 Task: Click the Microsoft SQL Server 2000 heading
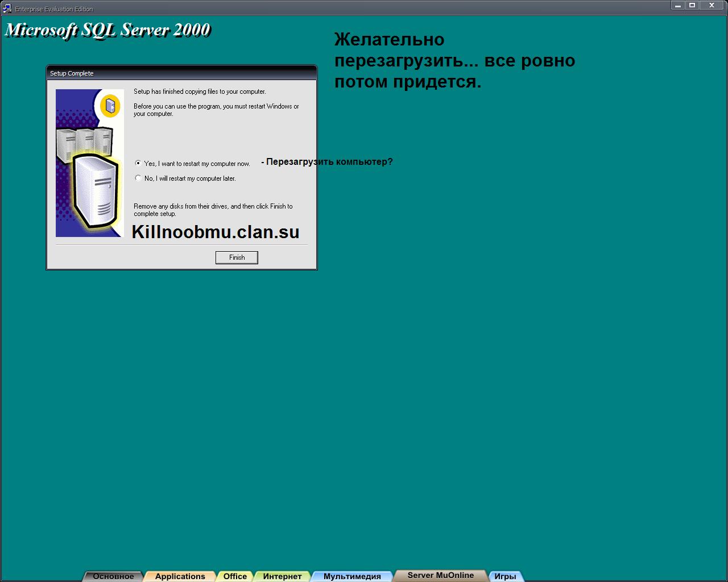tap(107, 30)
